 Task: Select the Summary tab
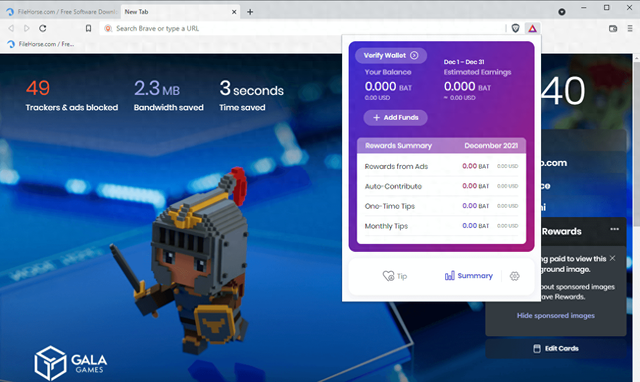click(469, 276)
